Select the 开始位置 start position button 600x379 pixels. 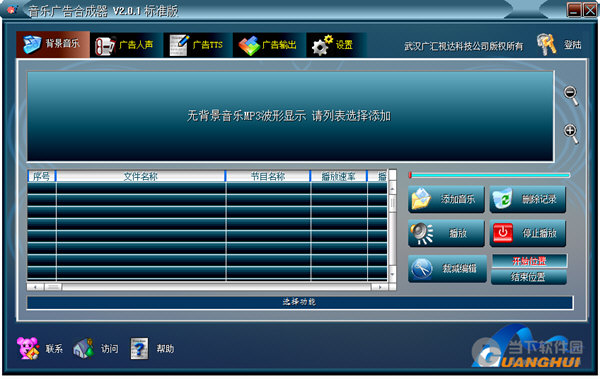tap(529, 261)
